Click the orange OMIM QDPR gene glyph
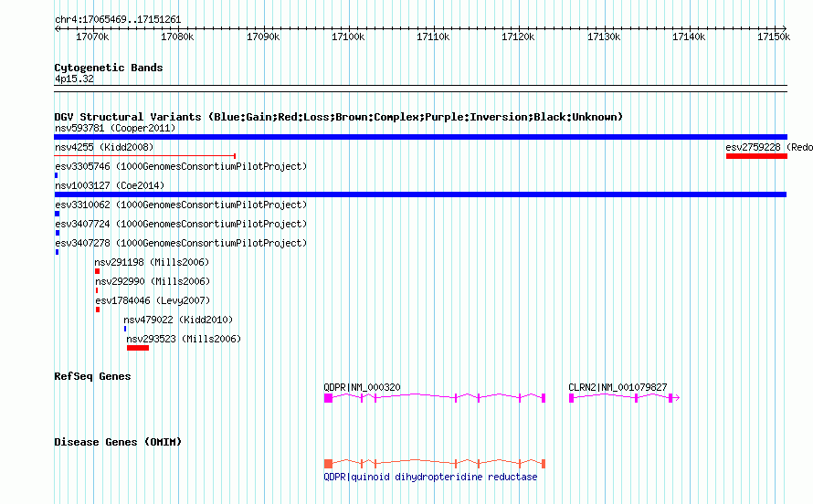This screenshot has width=813, height=504. 435,464
